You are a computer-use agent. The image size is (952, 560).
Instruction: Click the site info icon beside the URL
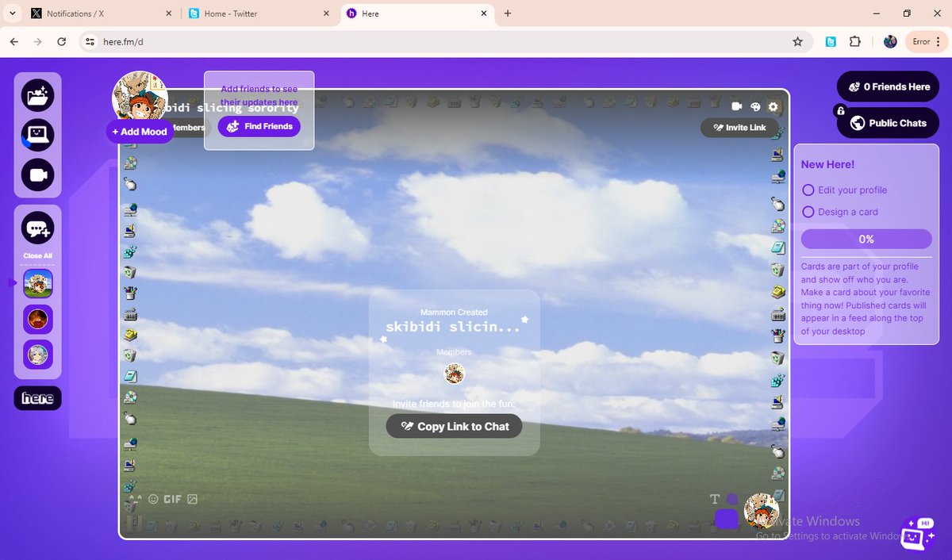(90, 42)
